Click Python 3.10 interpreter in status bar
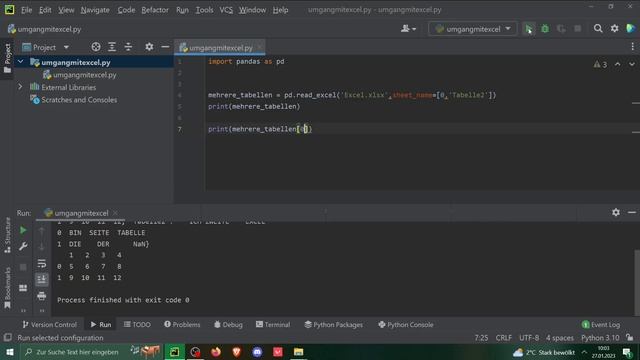The image size is (640, 360). [x=600, y=338]
